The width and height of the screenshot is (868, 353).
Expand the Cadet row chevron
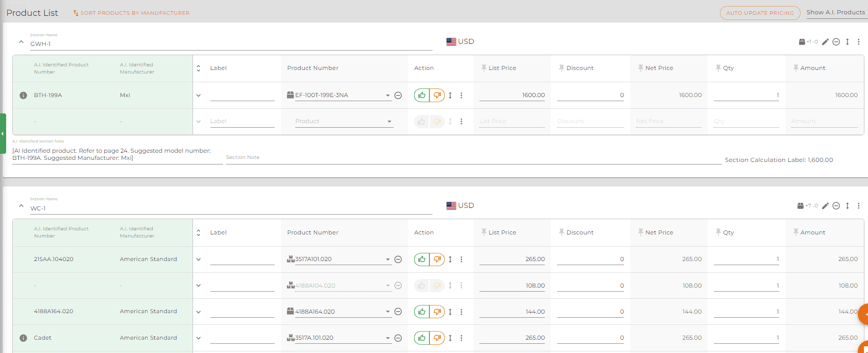[x=199, y=338]
